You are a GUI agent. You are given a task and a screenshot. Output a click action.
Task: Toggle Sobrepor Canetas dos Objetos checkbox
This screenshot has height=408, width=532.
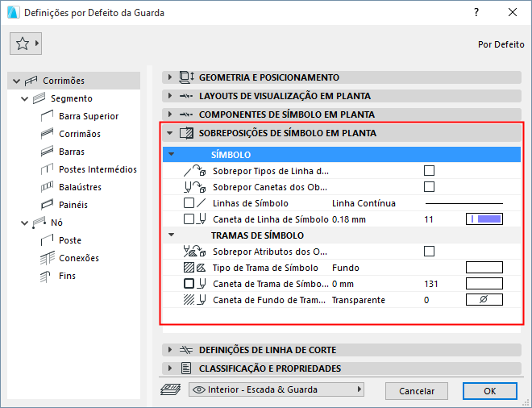429,187
